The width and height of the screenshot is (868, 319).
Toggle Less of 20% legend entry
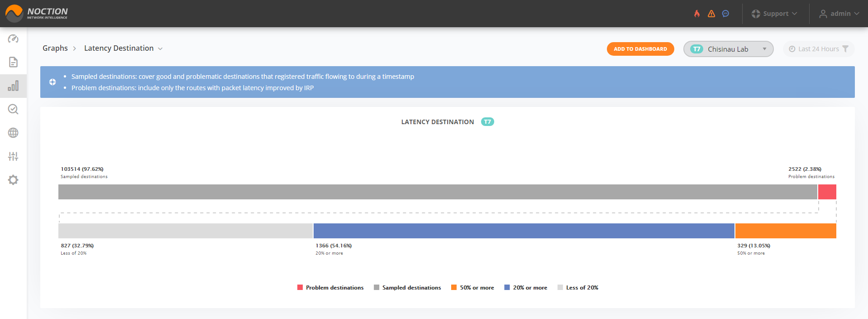tap(578, 288)
